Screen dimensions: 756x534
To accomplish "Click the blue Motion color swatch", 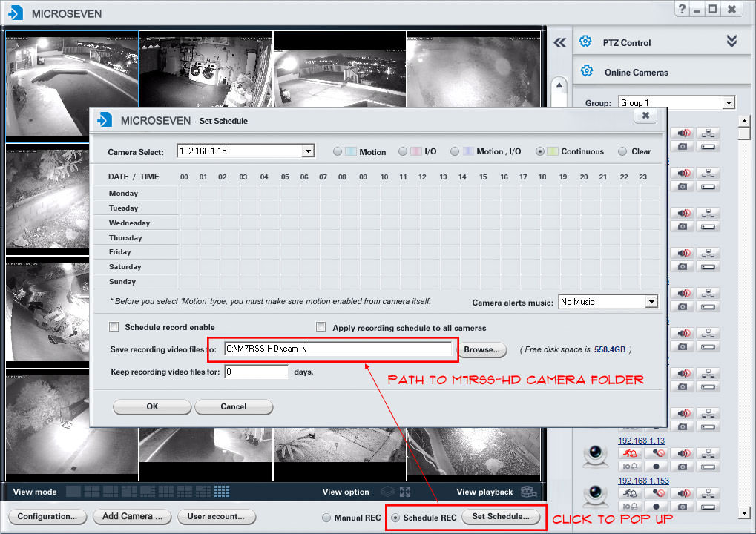I will [x=350, y=151].
